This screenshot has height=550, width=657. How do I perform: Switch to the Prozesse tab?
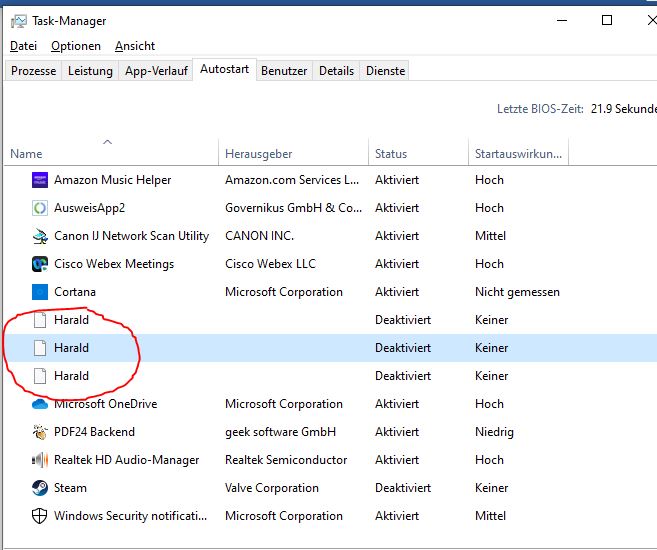[x=34, y=71]
